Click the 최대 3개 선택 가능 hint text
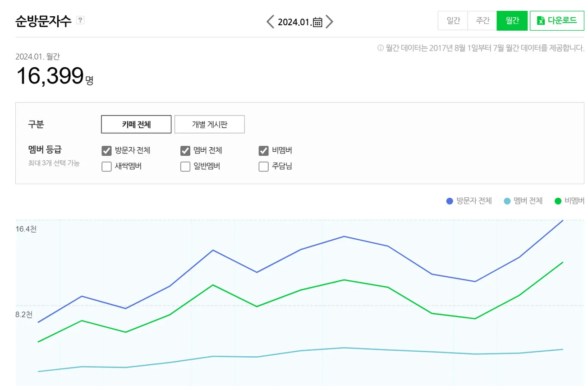588x386 pixels. click(x=54, y=163)
